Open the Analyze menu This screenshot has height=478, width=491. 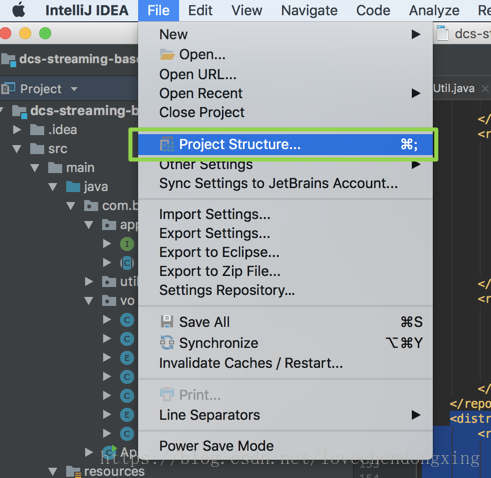click(x=434, y=10)
